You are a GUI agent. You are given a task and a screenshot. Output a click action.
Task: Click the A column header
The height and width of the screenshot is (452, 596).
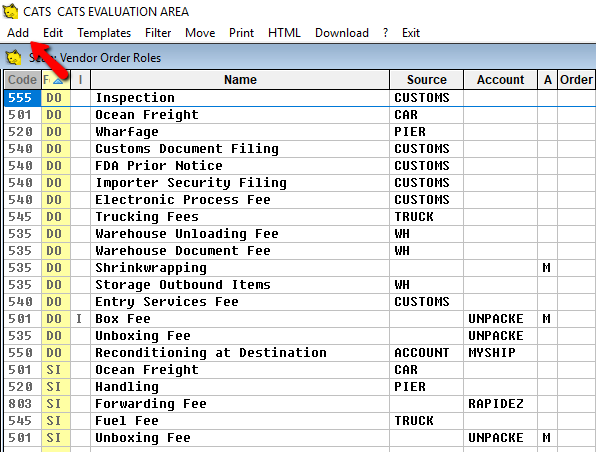(x=547, y=79)
